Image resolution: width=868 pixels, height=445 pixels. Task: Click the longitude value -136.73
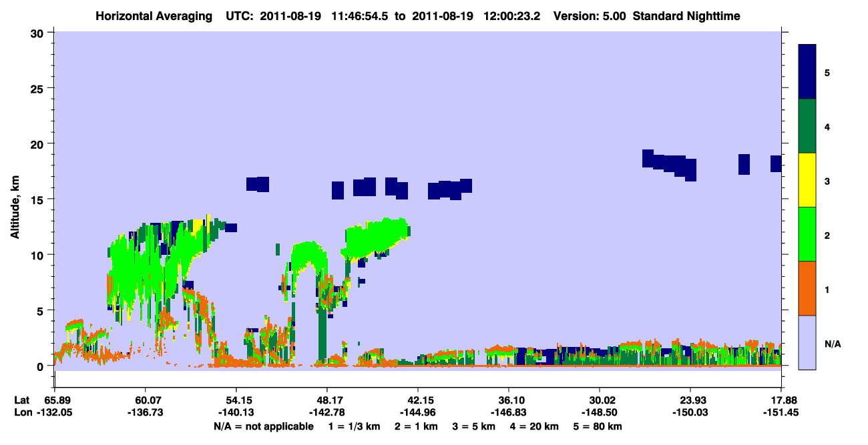(145, 413)
